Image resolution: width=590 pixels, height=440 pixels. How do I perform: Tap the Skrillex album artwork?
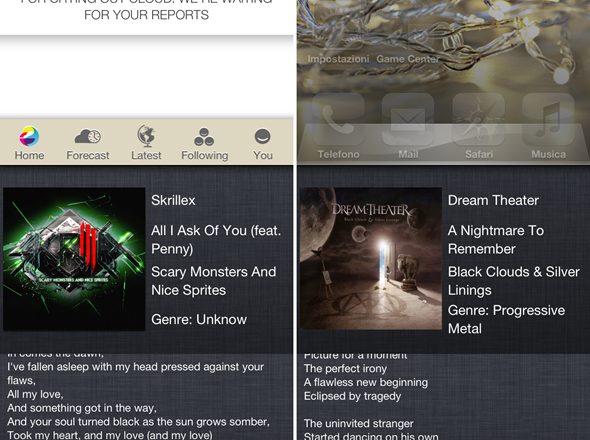click(74, 259)
